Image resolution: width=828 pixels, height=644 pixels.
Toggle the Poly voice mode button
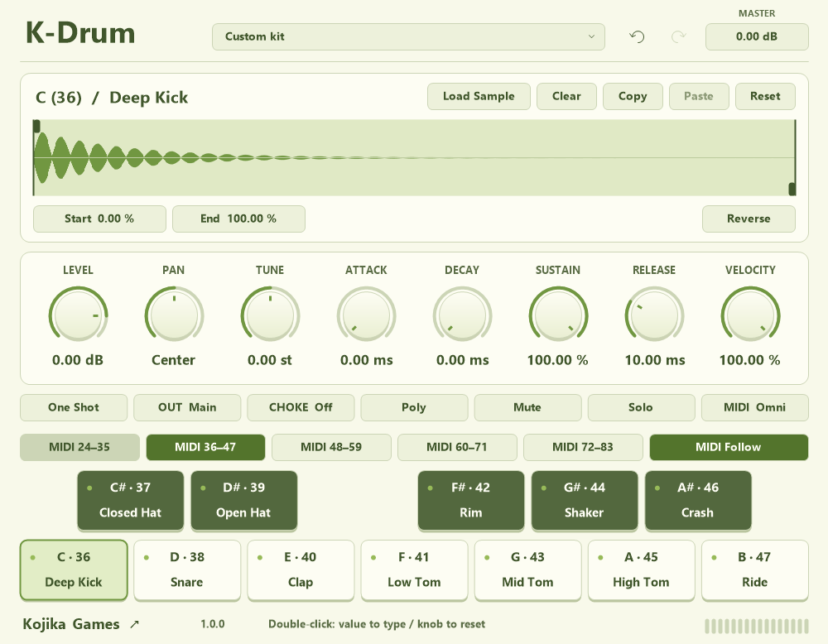click(x=415, y=407)
